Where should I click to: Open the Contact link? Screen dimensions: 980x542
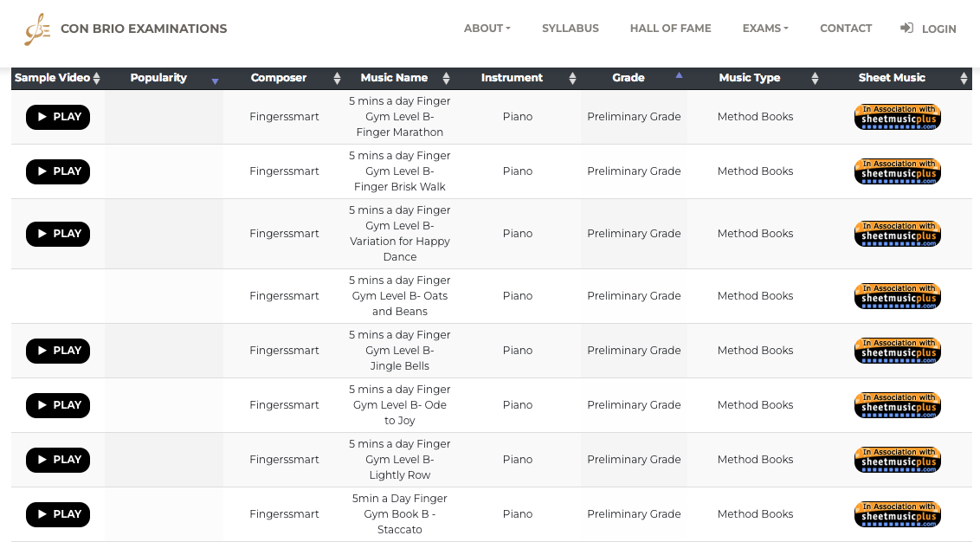(x=845, y=29)
